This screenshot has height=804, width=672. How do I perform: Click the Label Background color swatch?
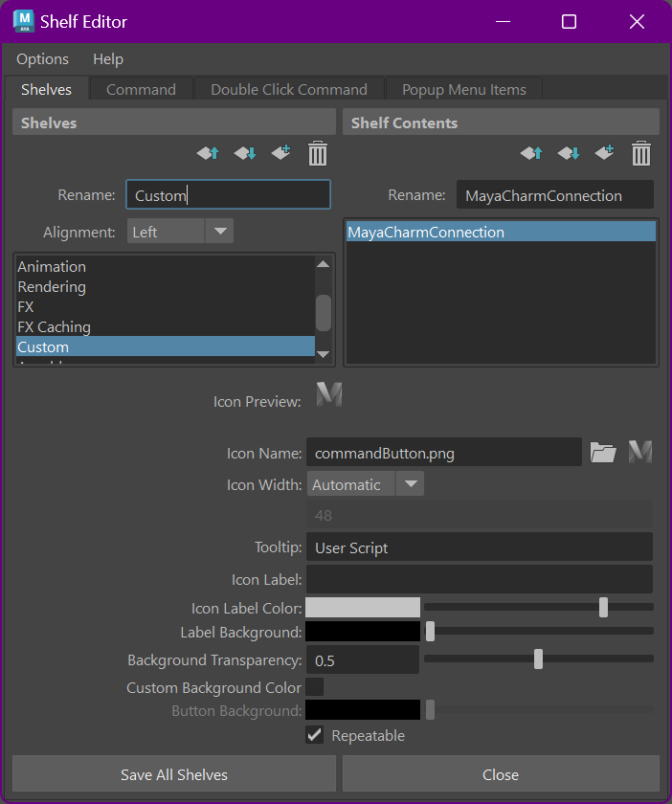(x=363, y=632)
